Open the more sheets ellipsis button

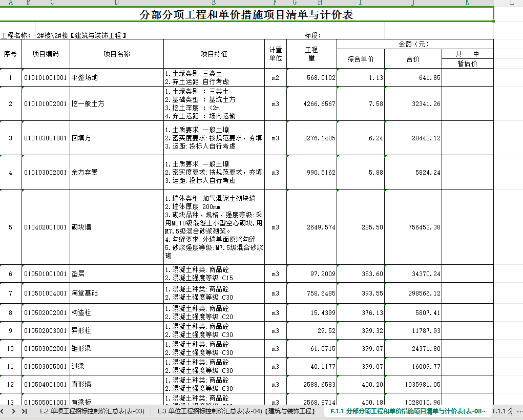pyautogui.click(x=519, y=411)
